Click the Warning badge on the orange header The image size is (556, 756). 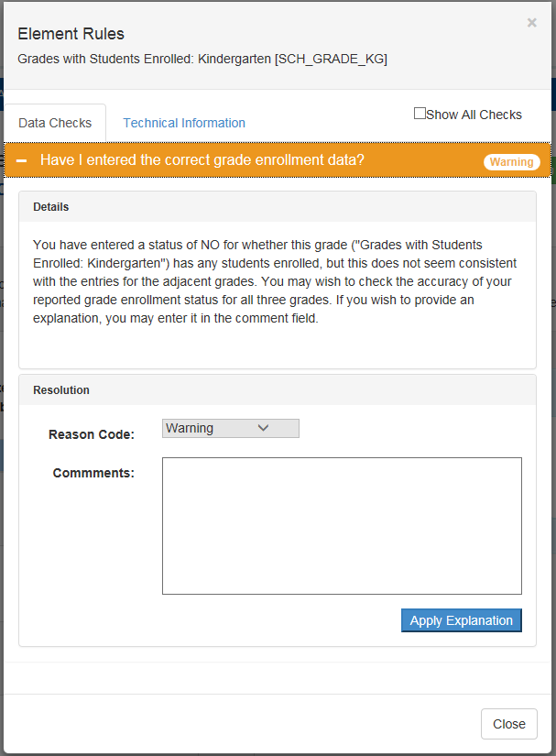tap(511, 162)
